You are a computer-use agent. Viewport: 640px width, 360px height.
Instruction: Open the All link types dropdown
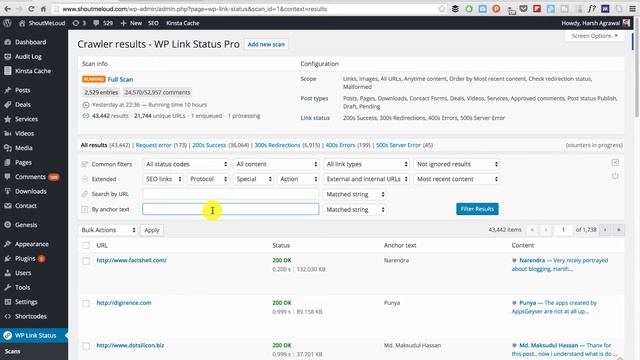[x=367, y=164]
